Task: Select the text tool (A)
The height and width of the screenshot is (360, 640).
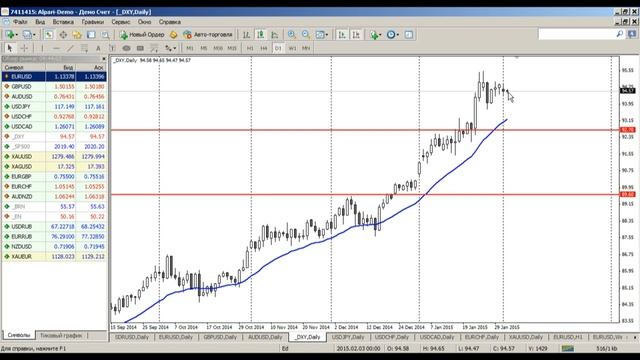Action: coord(98,48)
